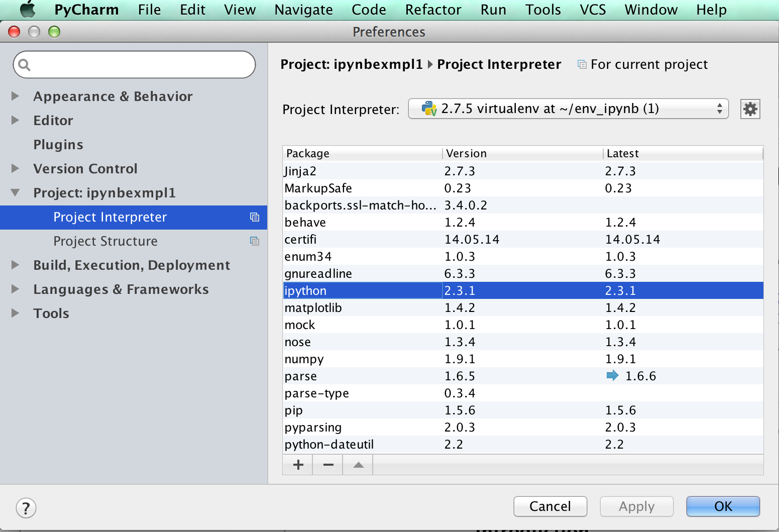Click the Apple menu icon

click(28, 10)
